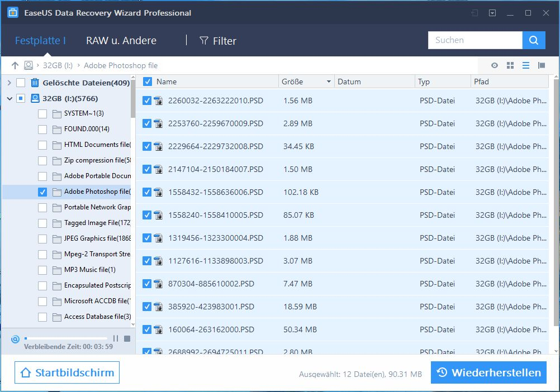
Task: Click the folder tree vertical scrollbar
Action: (x=133, y=99)
